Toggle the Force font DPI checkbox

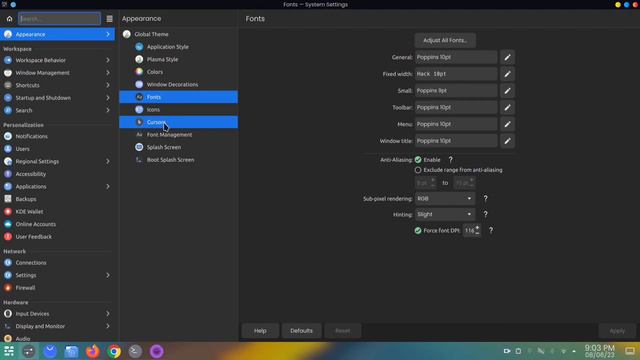[418, 231]
